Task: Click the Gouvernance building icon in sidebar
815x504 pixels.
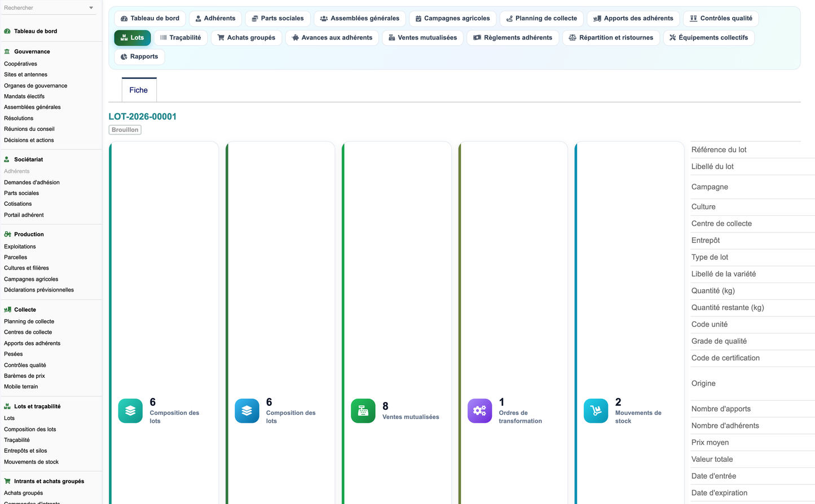Action: coord(7,51)
